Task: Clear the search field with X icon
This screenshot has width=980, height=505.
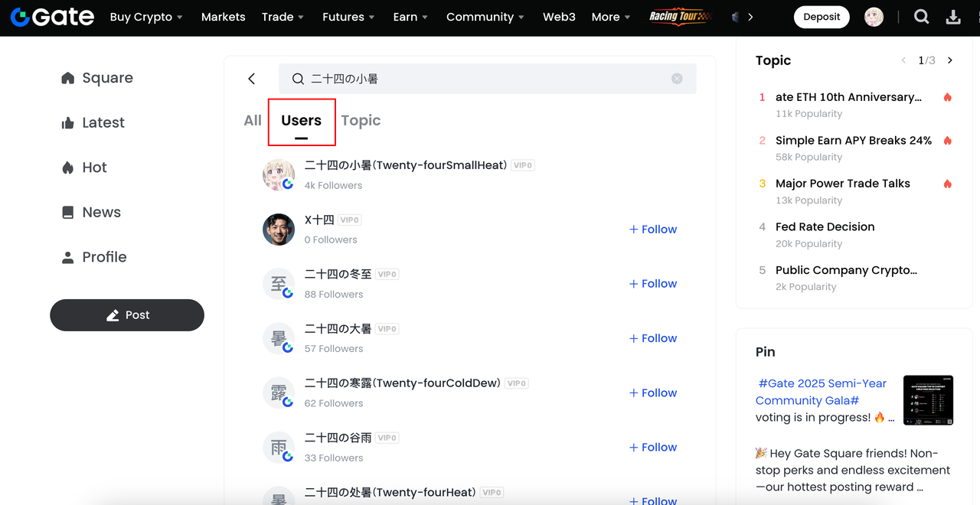Action: [677, 79]
